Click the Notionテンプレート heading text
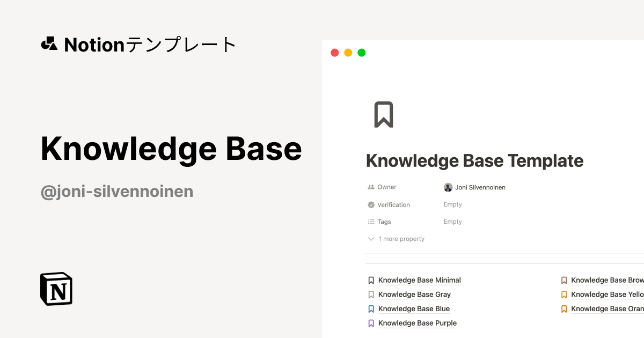644x338 pixels. coord(150,45)
